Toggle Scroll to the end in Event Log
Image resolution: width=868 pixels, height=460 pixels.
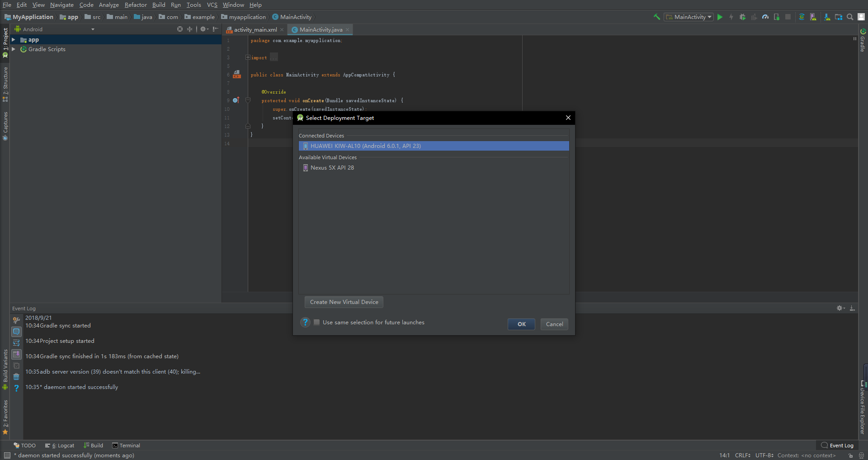pyautogui.click(x=16, y=354)
